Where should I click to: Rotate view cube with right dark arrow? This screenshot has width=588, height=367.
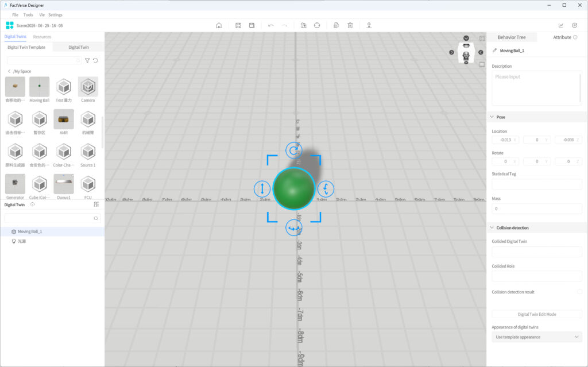pyautogui.click(x=481, y=52)
